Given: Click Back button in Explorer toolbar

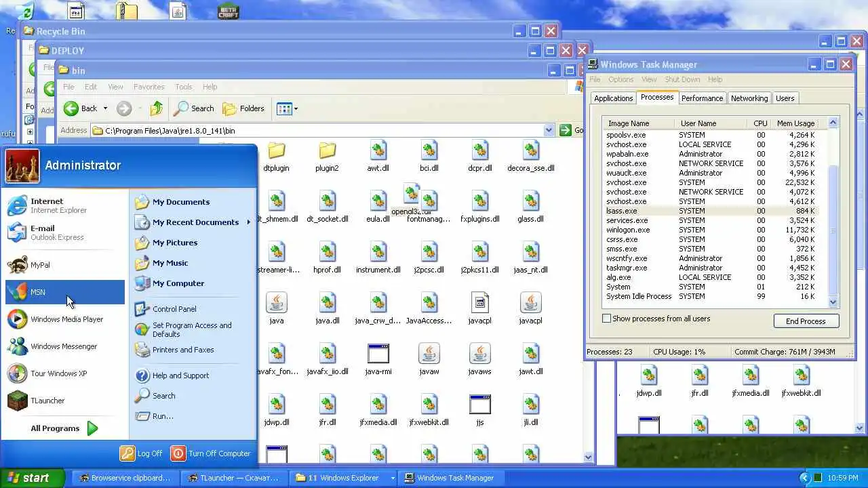Looking at the screenshot, I should (81, 108).
